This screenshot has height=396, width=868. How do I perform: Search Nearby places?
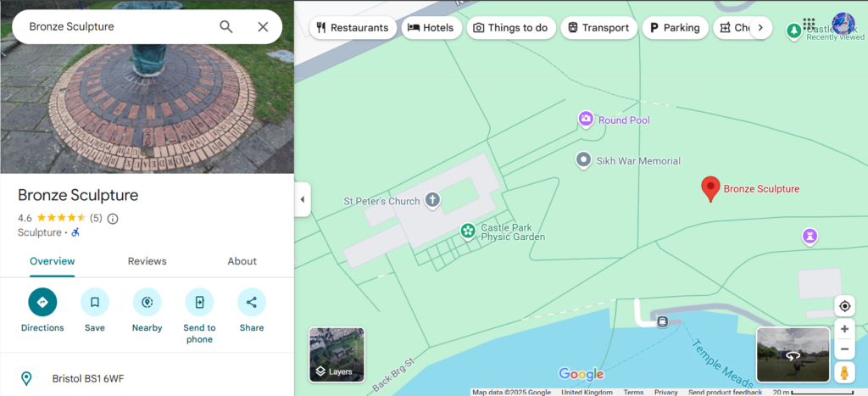click(147, 310)
